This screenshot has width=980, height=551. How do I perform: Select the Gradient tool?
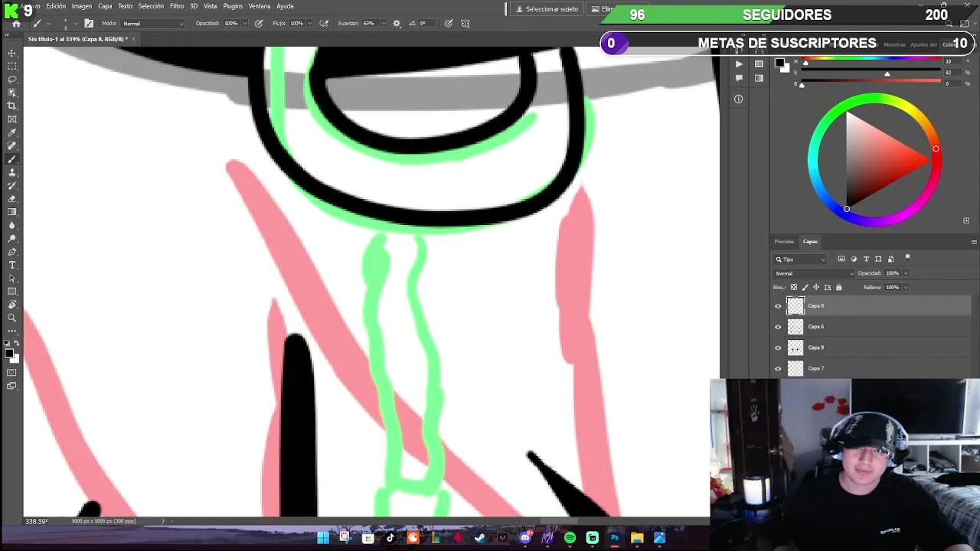(x=12, y=212)
